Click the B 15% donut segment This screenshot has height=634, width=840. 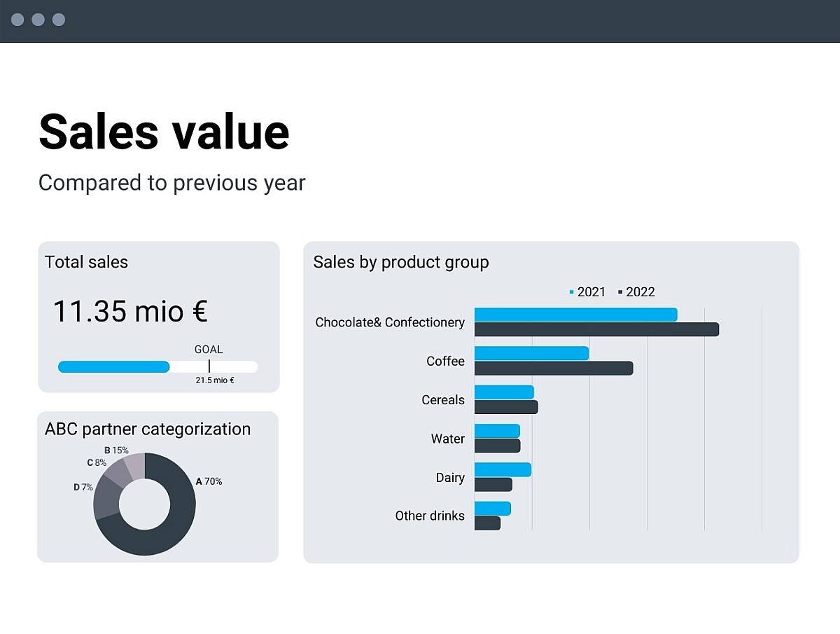tap(135, 465)
